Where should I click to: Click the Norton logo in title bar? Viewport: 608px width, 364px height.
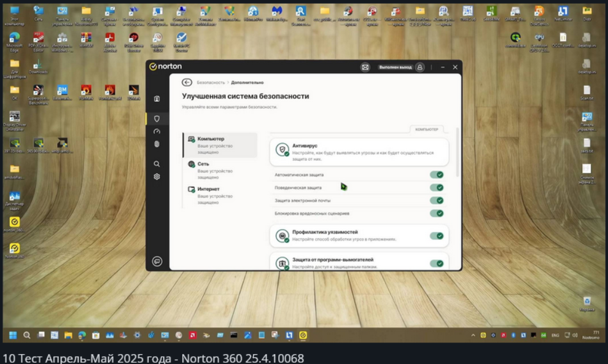(166, 67)
